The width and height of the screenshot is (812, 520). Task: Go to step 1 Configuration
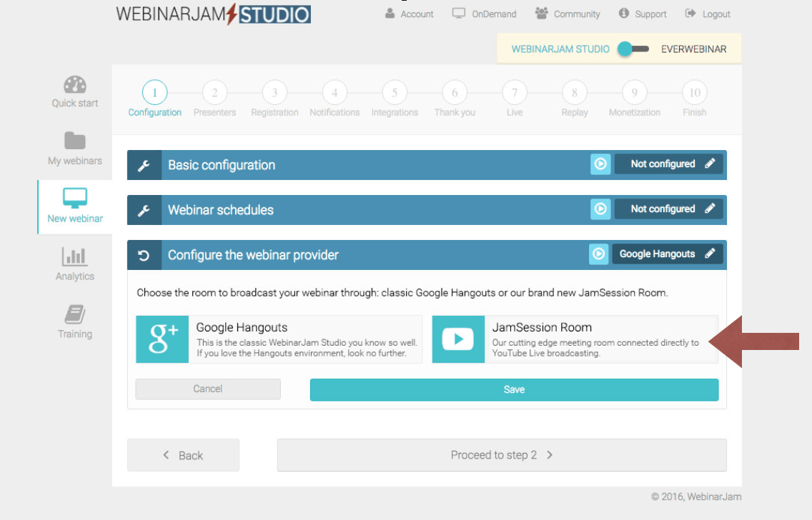(155, 99)
